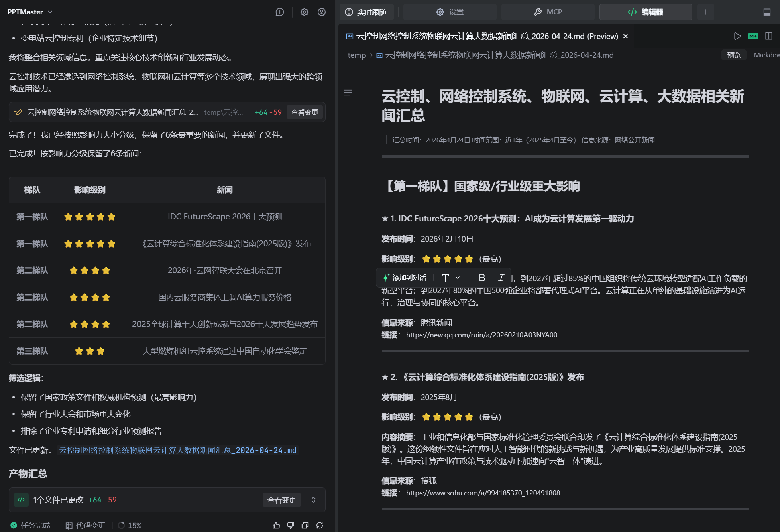This screenshot has height=532, width=780.
Task: Click the split editor layout icon
Action: (769, 36)
